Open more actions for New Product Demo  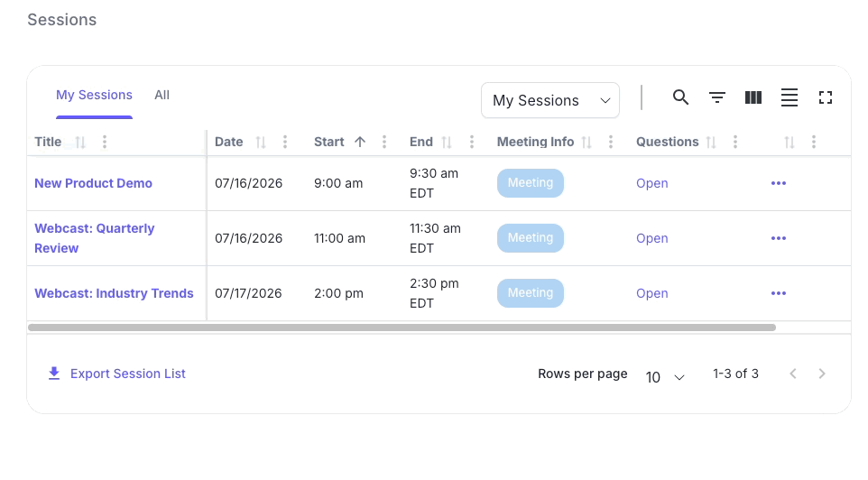click(x=779, y=183)
